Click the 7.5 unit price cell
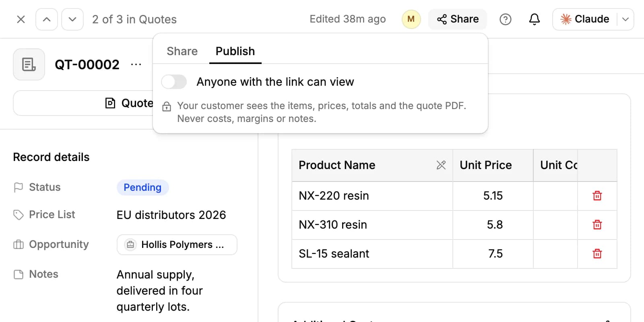The image size is (644, 322). (x=493, y=254)
